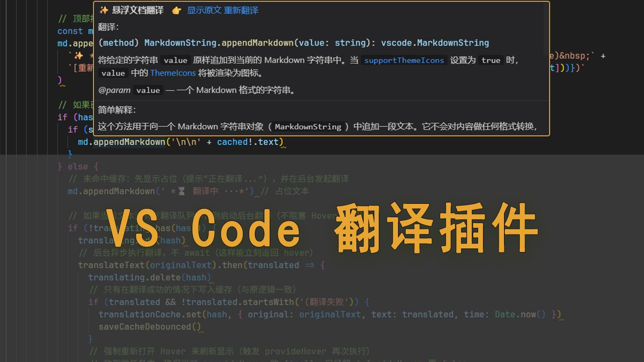
Task: Click saveCacheDebounced() call
Action: click(x=150, y=327)
